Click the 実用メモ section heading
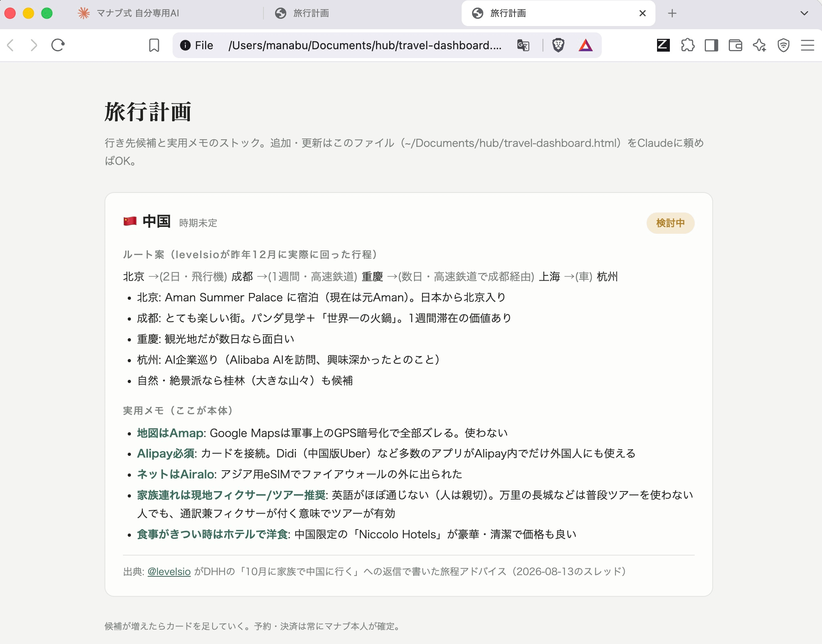The image size is (822, 644). tap(178, 411)
